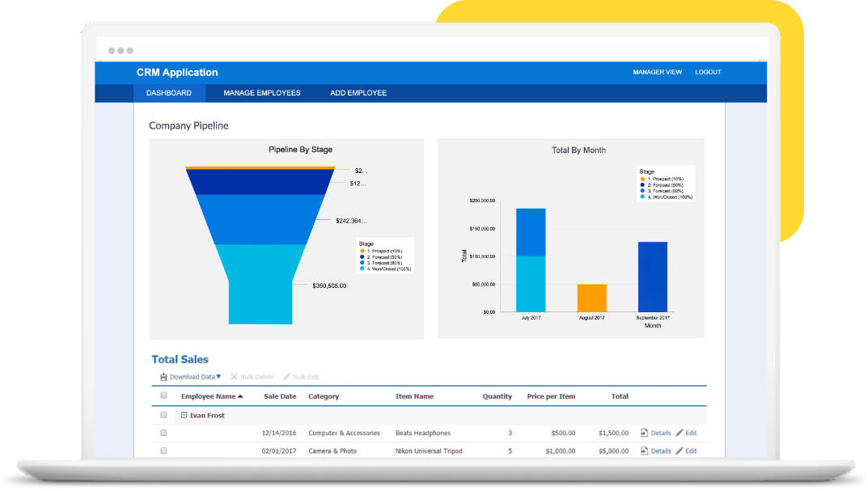Check the checkbox for Ivan Frost's row
The image size is (868, 491).
tap(163, 413)
